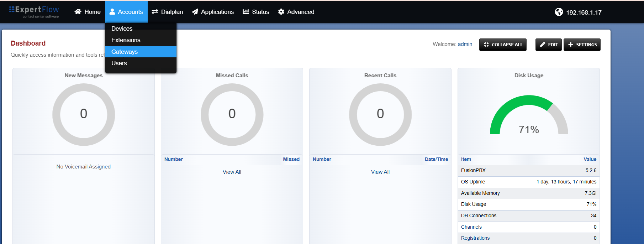Click the Date/Time column header
The image size is (644, 244).
tap(437, 159)
